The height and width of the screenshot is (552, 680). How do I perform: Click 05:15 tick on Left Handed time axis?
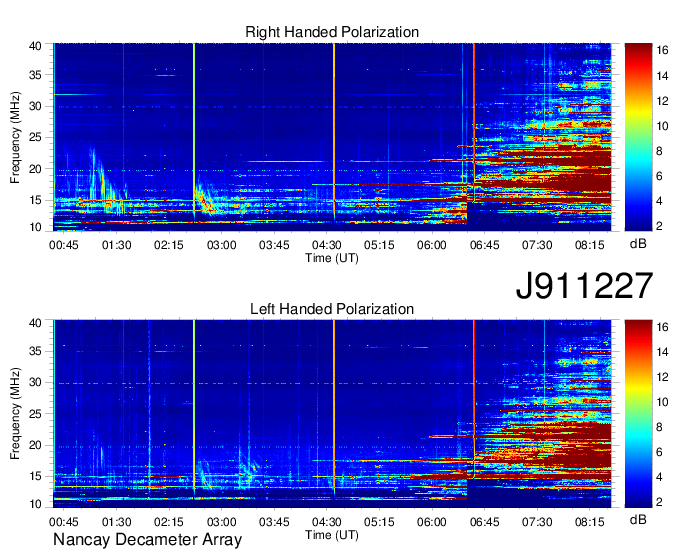click(379, 522)
